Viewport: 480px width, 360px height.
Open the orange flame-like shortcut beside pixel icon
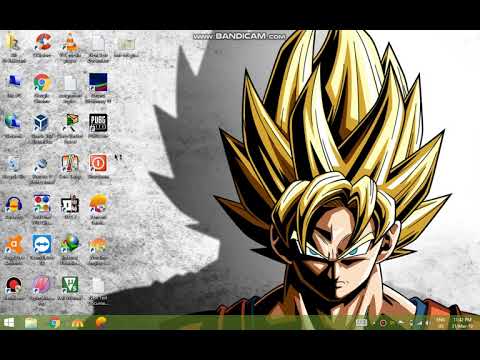click(x=98, y=210)
